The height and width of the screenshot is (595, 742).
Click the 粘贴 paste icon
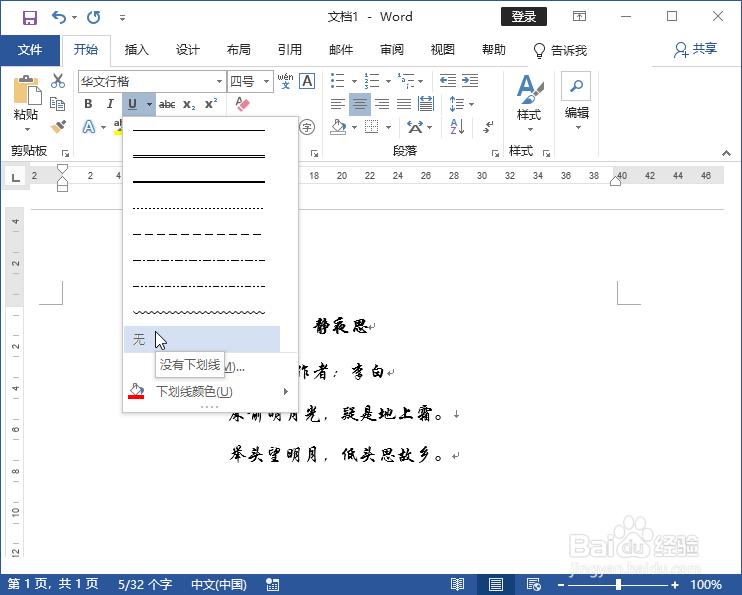pos(26,90)
